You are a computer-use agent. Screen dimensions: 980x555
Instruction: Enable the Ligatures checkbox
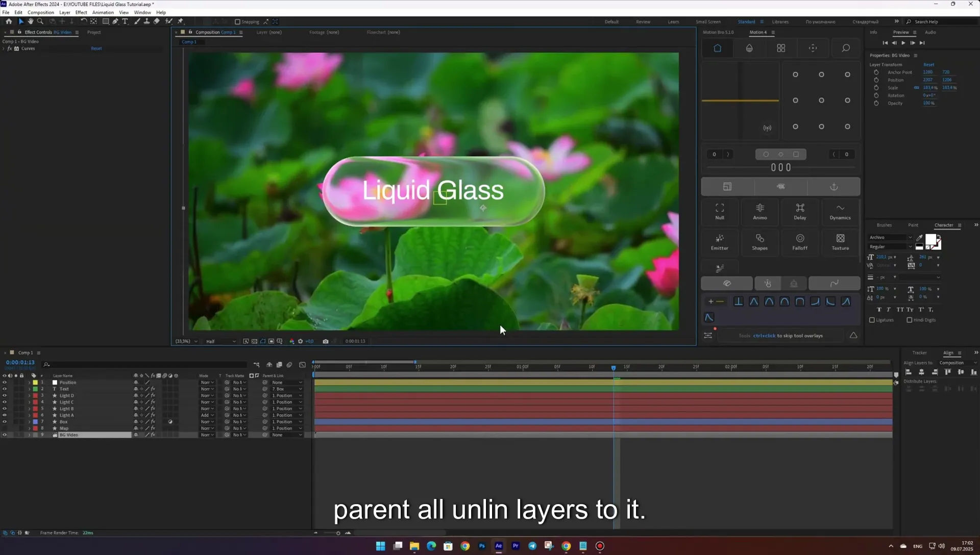[872, 320]
